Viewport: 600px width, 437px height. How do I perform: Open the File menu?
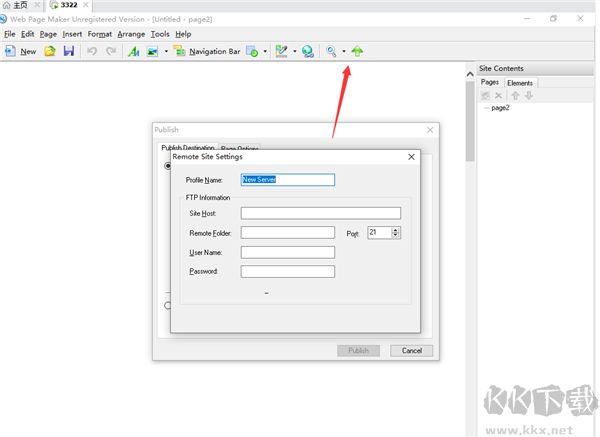(10, 34)
